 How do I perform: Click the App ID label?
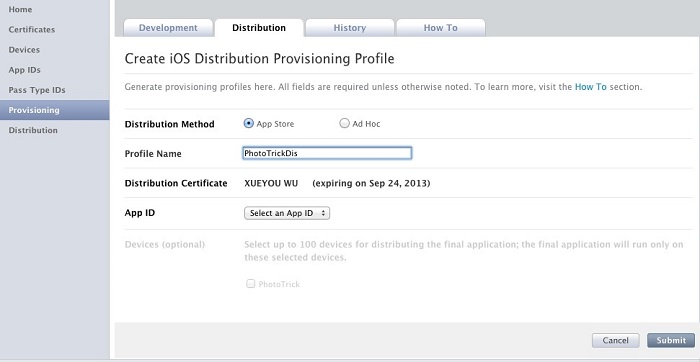[x=140, y=213]
